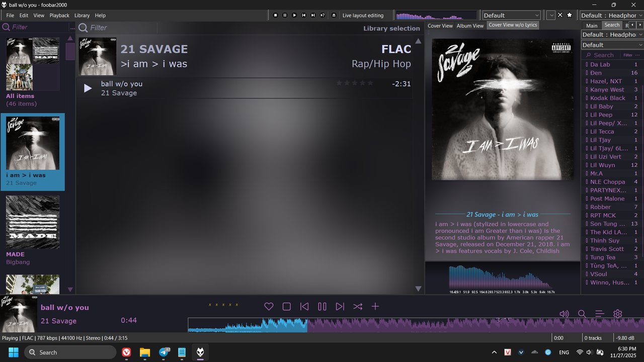This screenshot has width=644, height=362.
Task: Click the top toolbar Play button
Action: tap(294, 15)
